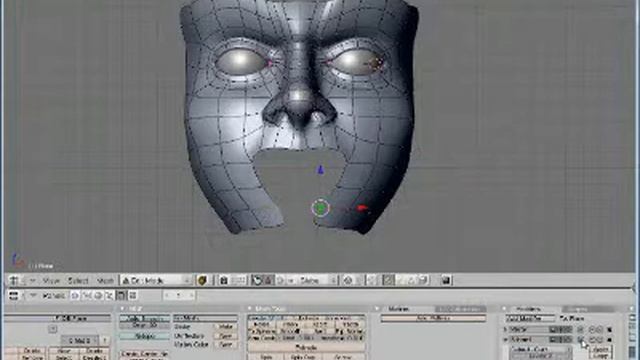Click the OpenGL render icon in 3D header
640x360 pixels.
(446, 280)
